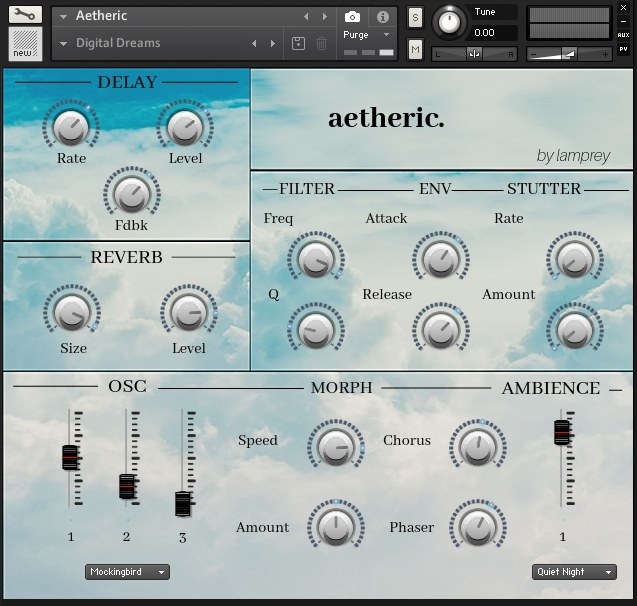The width and height of the screenshot is (637, 606).
Task: Click the camera snapshot icon
Action: [352, 17]
